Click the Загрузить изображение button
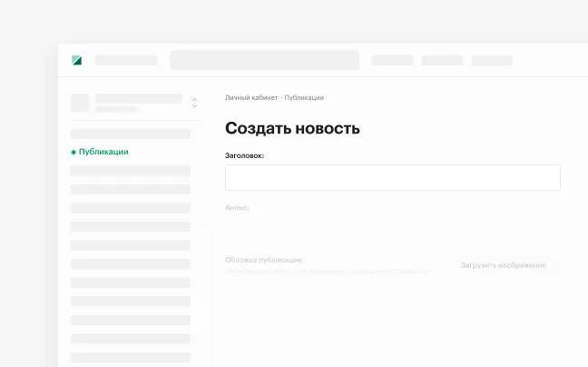This screenshot has height=367, width=588. pyautogui.click(x=504, y=265)
